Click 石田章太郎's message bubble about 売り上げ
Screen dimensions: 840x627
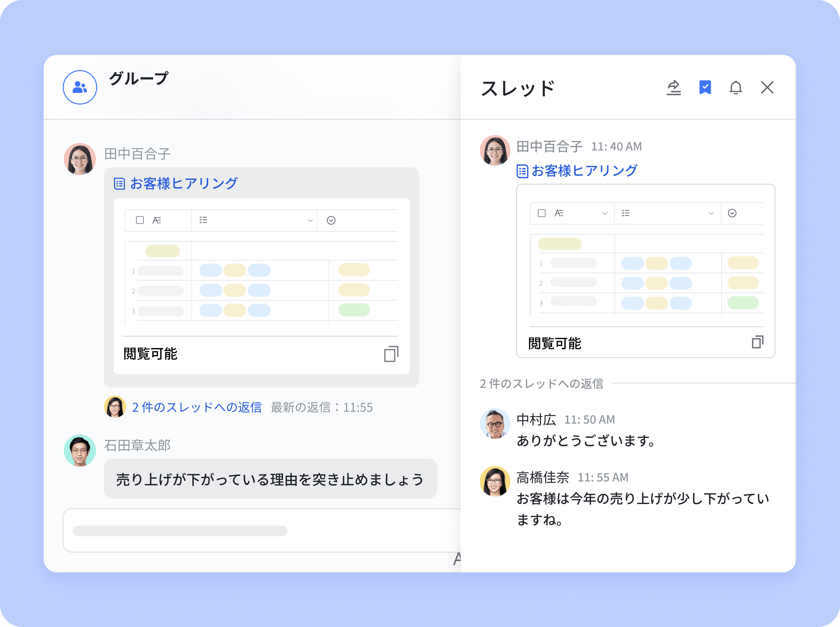tap(270, 479)
